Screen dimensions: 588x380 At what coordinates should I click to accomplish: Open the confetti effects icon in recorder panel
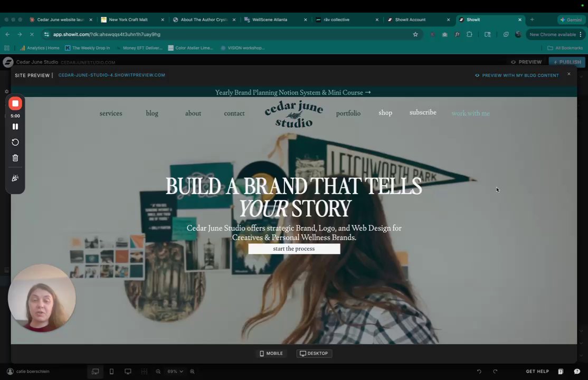15,178
